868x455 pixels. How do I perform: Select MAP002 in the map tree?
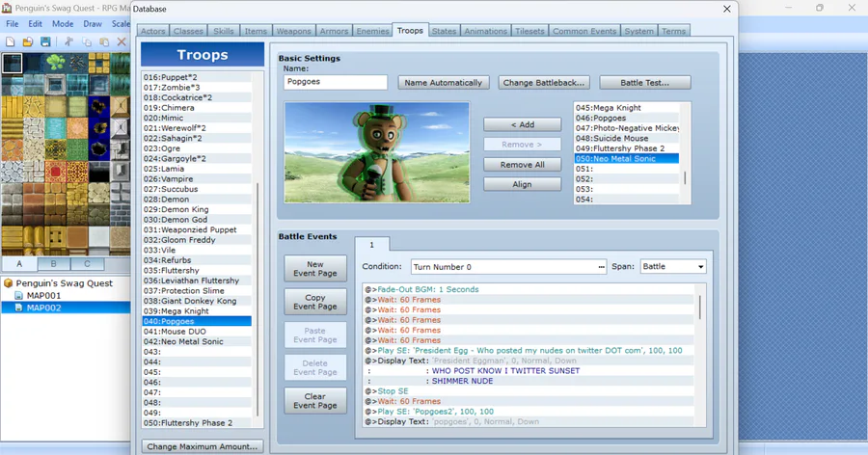43,308
